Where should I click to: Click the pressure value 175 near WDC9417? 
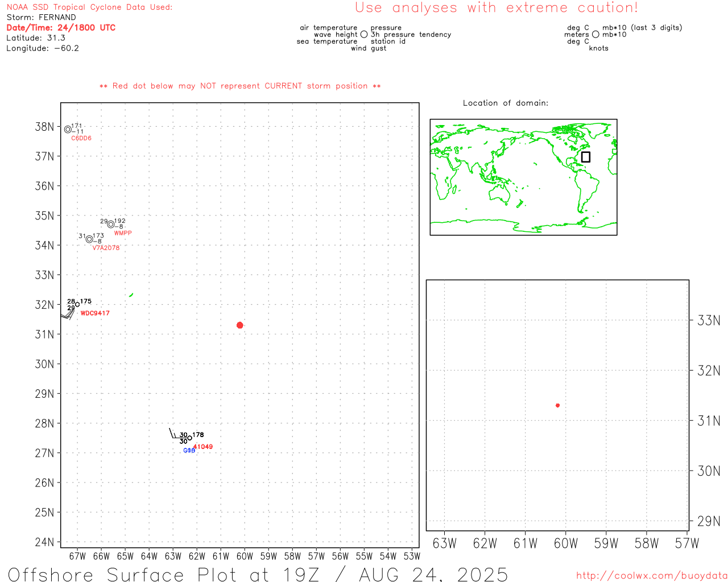86,301
